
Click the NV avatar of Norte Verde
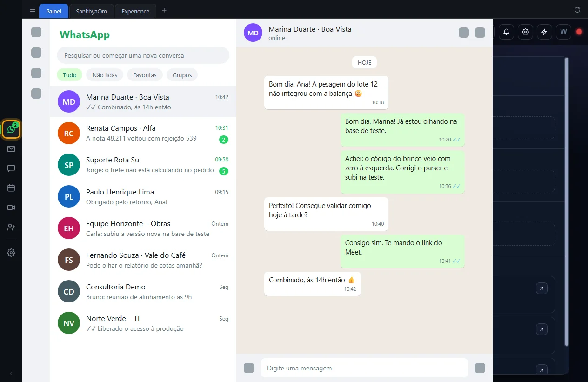[69, 323]
